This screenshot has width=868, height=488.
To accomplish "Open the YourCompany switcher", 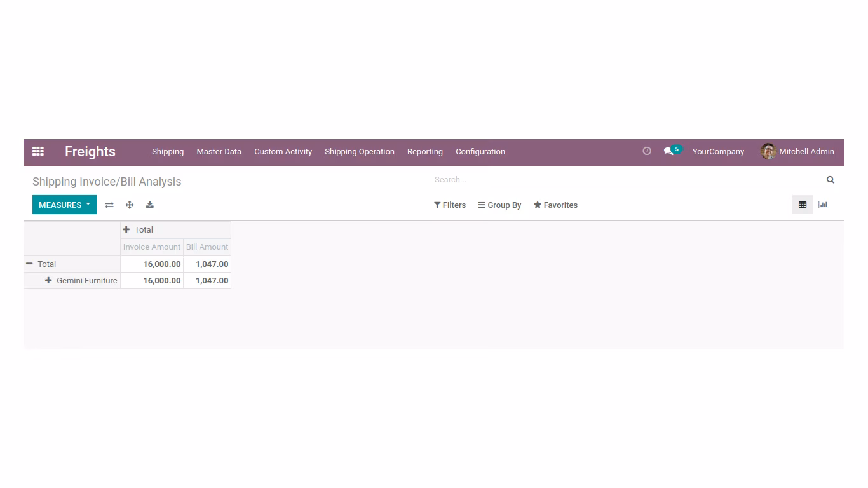I will (x=718, y=152).
